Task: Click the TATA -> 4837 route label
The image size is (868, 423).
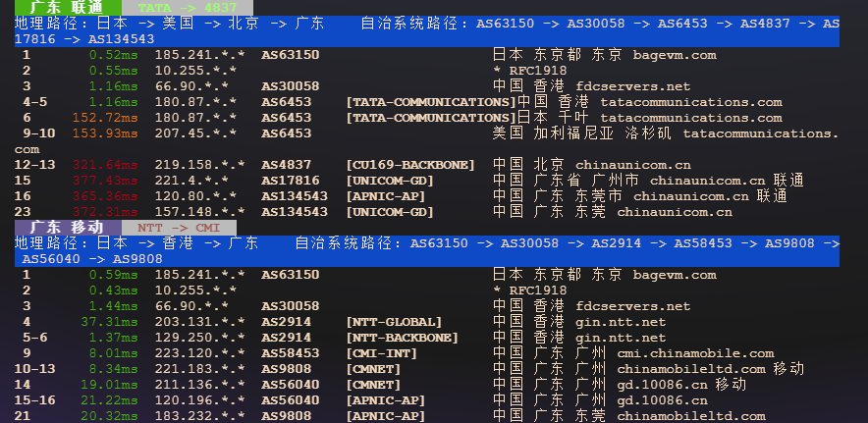Action: pyautogui.click(x=188, y=8)
